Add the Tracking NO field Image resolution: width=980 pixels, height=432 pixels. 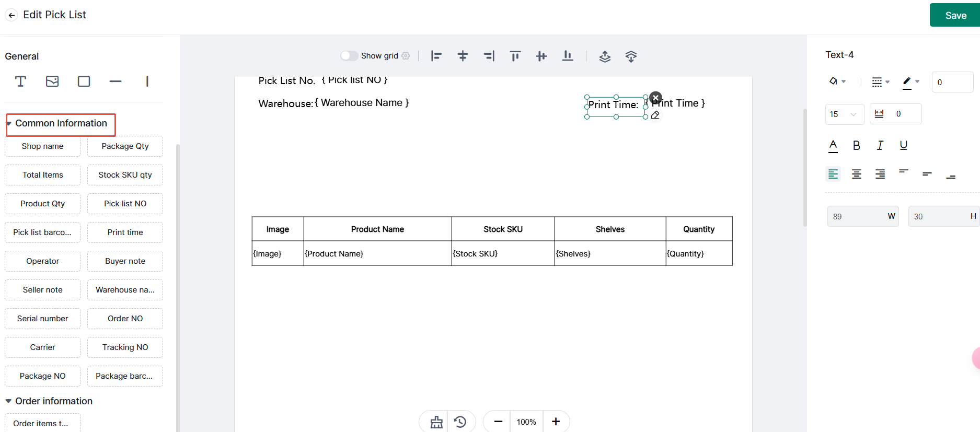coord(125,347)
